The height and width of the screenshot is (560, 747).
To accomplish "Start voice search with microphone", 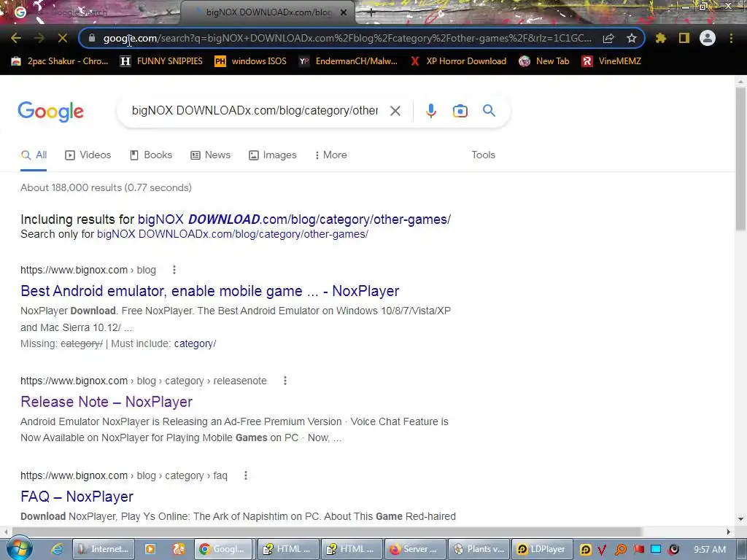I will [x=430, y=111].
